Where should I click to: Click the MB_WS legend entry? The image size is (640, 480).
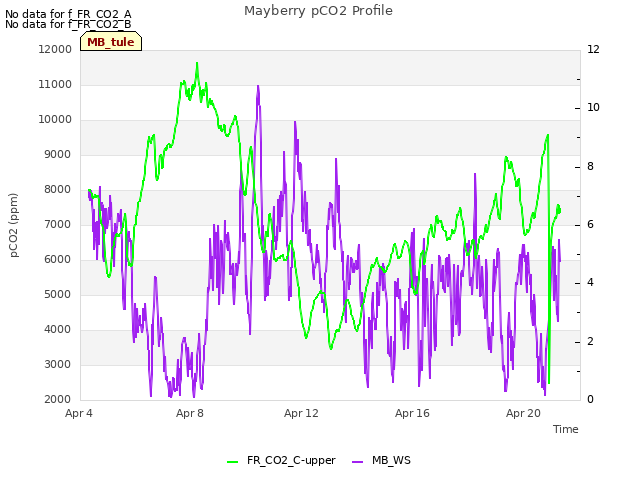click(x=381, y=460)
